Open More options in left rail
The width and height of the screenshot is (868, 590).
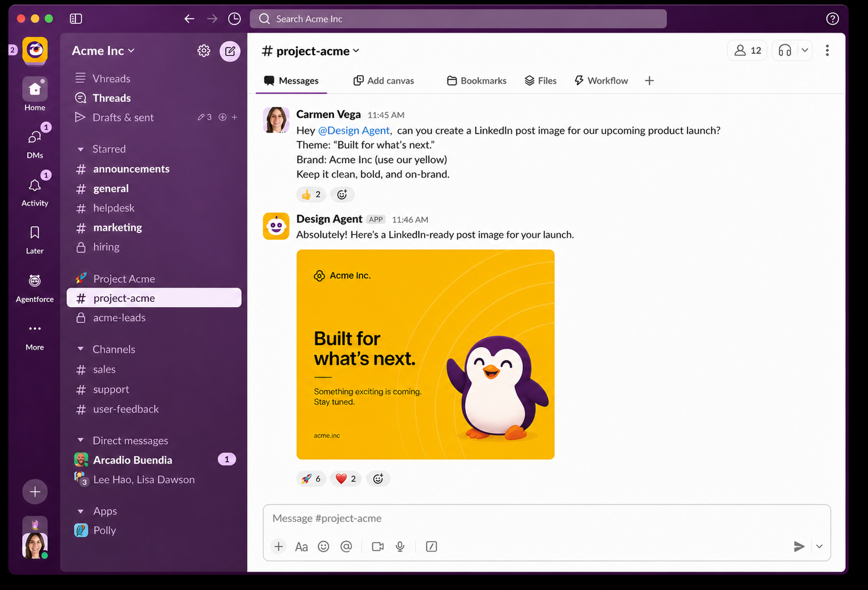pos(35,336)
